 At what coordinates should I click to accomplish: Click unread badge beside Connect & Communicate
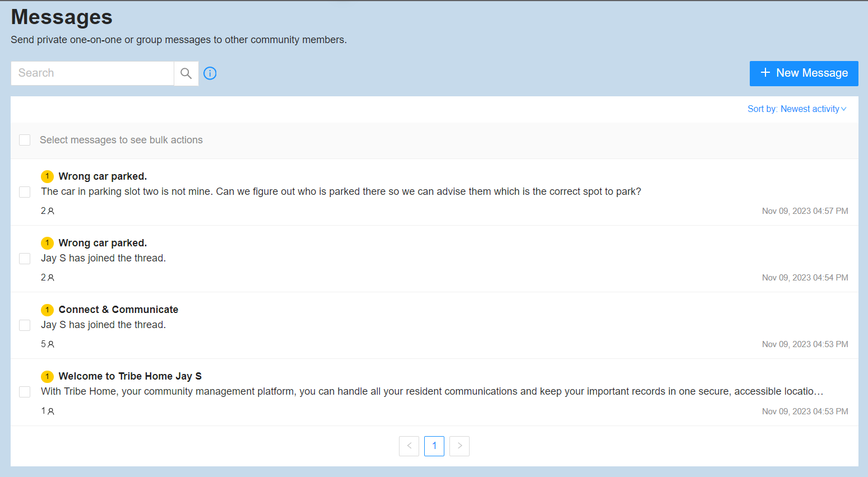(47, 310)
